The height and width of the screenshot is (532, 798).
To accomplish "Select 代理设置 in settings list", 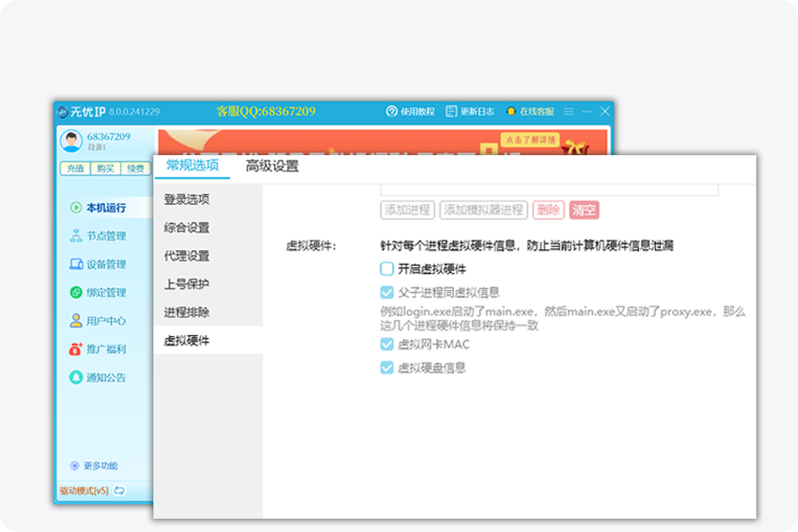I will (x=187, y=256).
